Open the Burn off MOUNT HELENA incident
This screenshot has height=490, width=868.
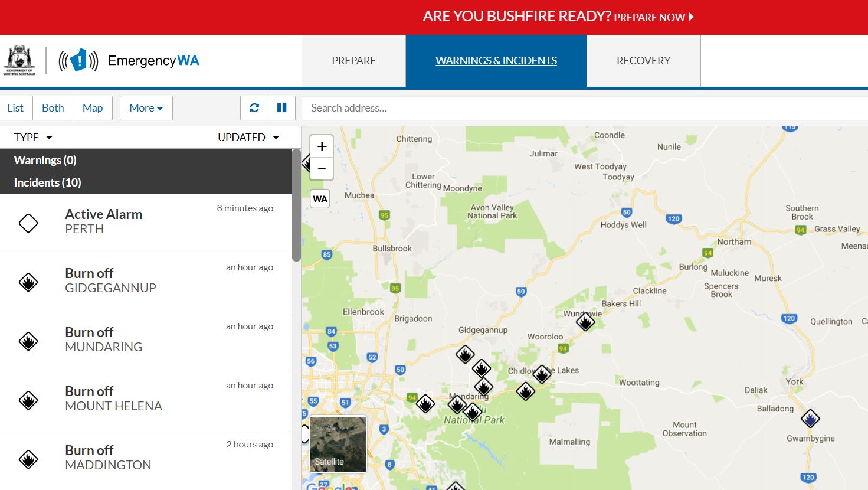146,400
